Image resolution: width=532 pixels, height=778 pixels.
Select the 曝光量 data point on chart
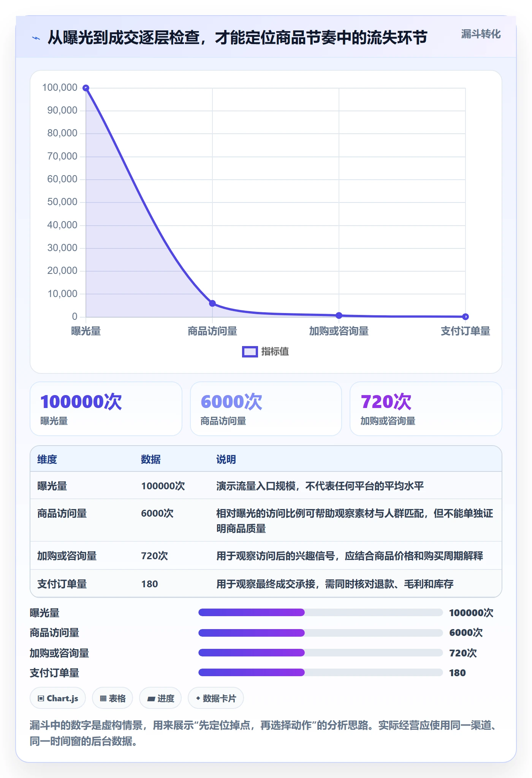point(86,88)
